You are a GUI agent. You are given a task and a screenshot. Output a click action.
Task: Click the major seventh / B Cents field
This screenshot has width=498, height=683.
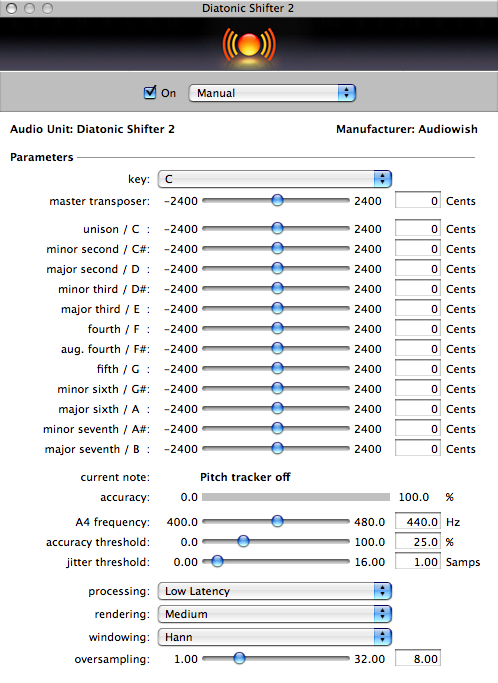(x=418, y=449)
